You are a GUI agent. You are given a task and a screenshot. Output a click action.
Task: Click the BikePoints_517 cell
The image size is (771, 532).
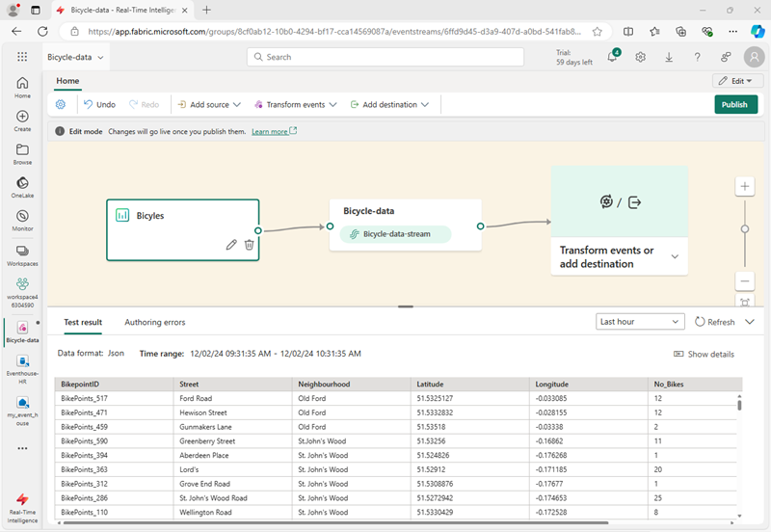coord(114,398)
